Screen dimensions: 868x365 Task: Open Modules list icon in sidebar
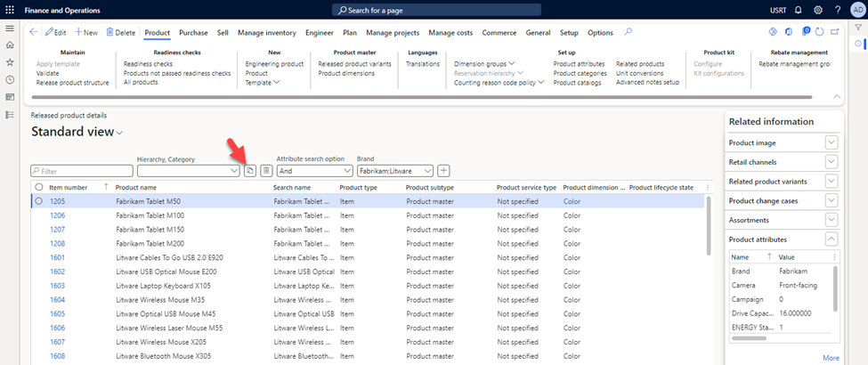[10, 115]
